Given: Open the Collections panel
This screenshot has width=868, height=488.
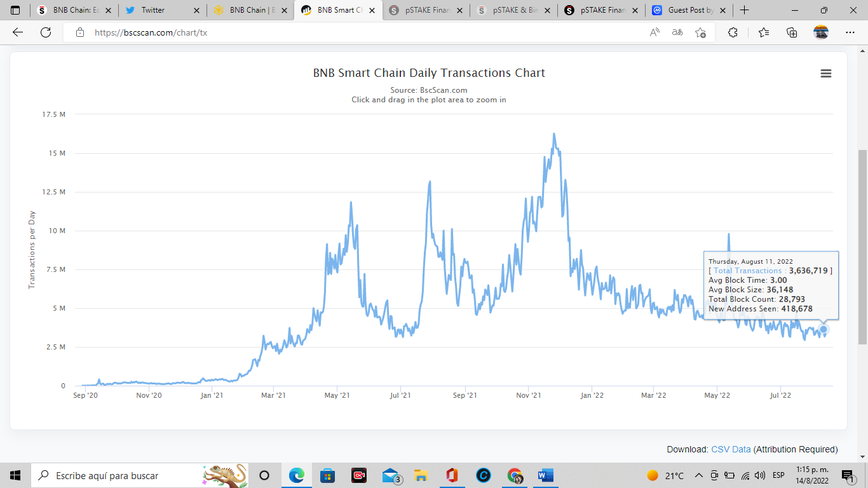Looking at the screenshot, I should click(x=792, y=32).
